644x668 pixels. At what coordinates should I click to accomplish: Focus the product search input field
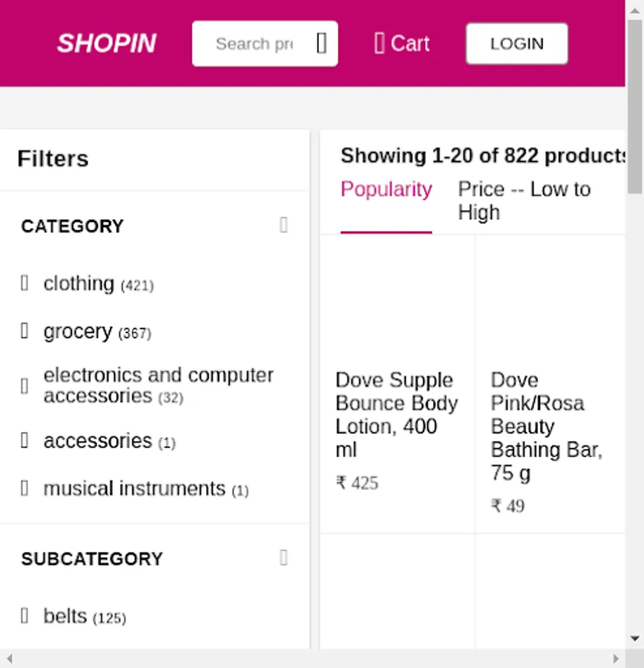pos(254,44)
